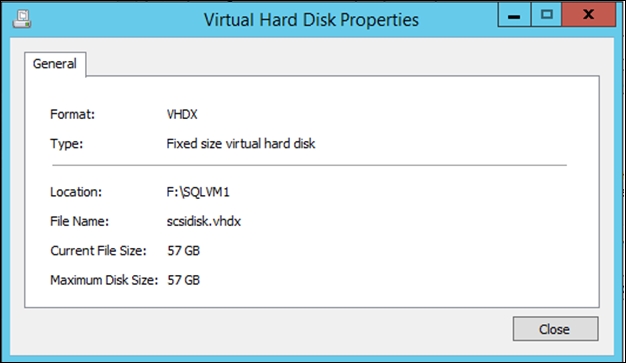This screenshot has width=626, height=363.
Task: Click the VHDX format value
Action: tap(182, 115)
